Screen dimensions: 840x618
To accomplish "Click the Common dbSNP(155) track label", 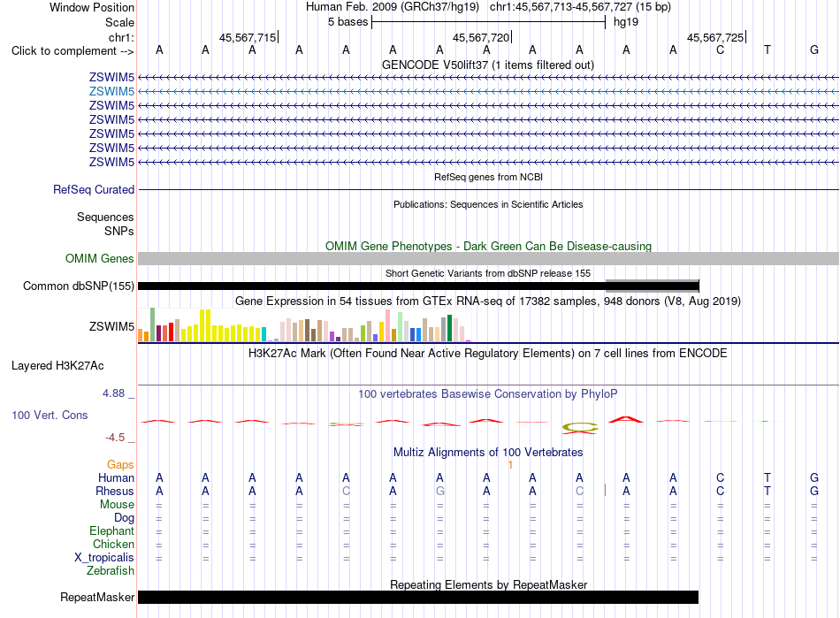I will coord(78,286).
